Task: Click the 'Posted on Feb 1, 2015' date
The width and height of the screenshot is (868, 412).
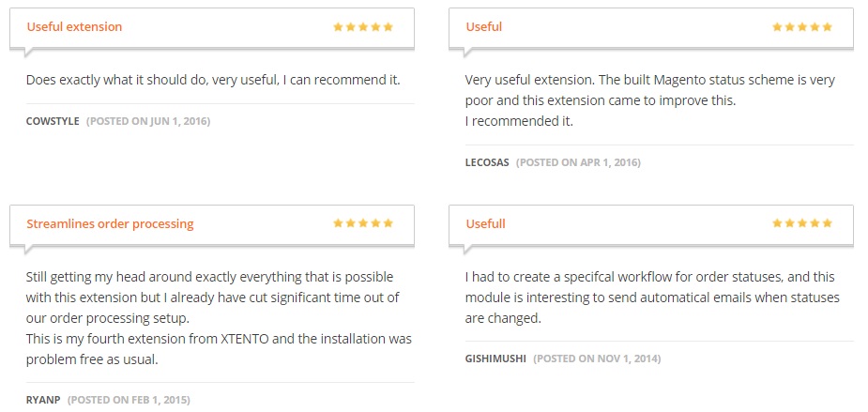Action: [x=129, y=400]
